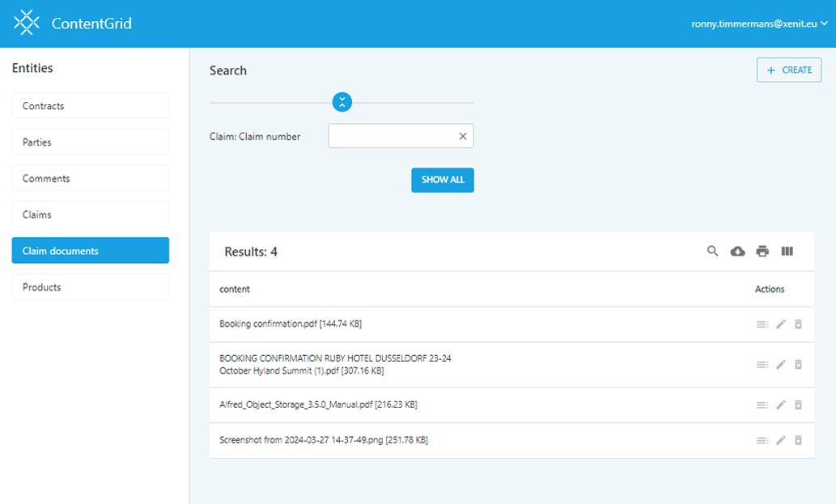Go to the Claims entity

(91, 214)
